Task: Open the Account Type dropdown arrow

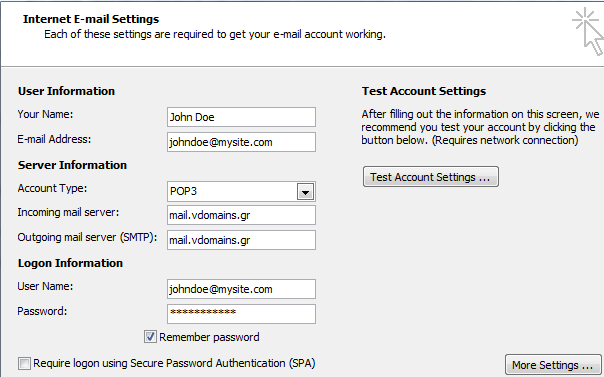Action: point(305,192)
